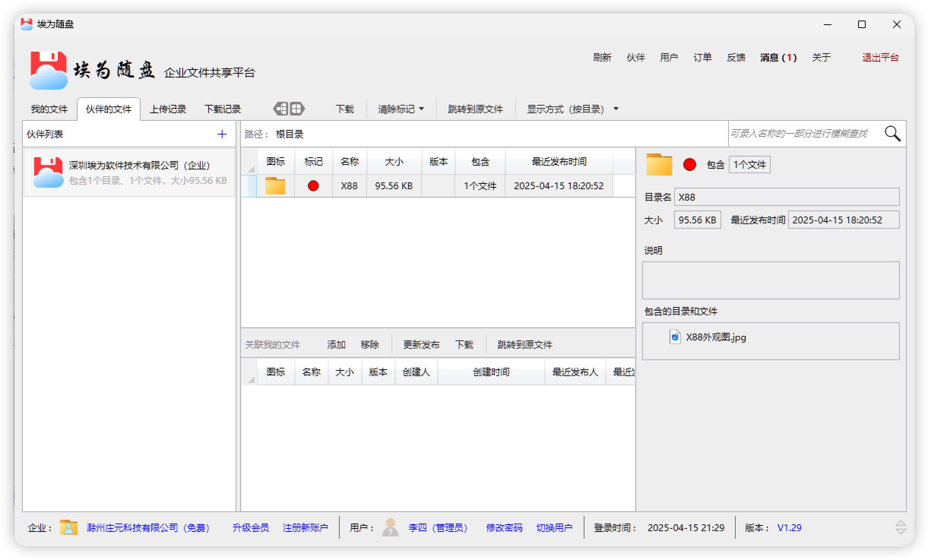Image resolution: width=928 pixels, height=560 pixels.
Task: Click 刷新 in top menu
Action: (x=602, y=57)
